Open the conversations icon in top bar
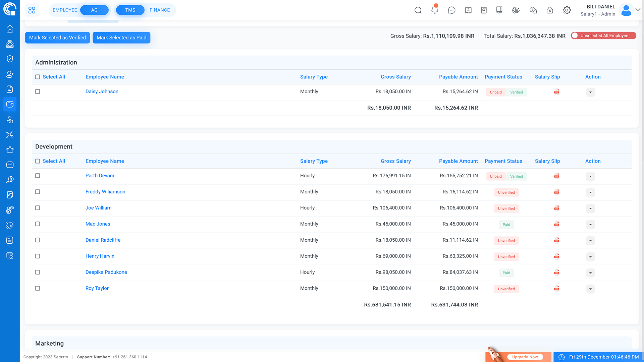The height and width of the screenshot is (362, 644). [533, 10]
